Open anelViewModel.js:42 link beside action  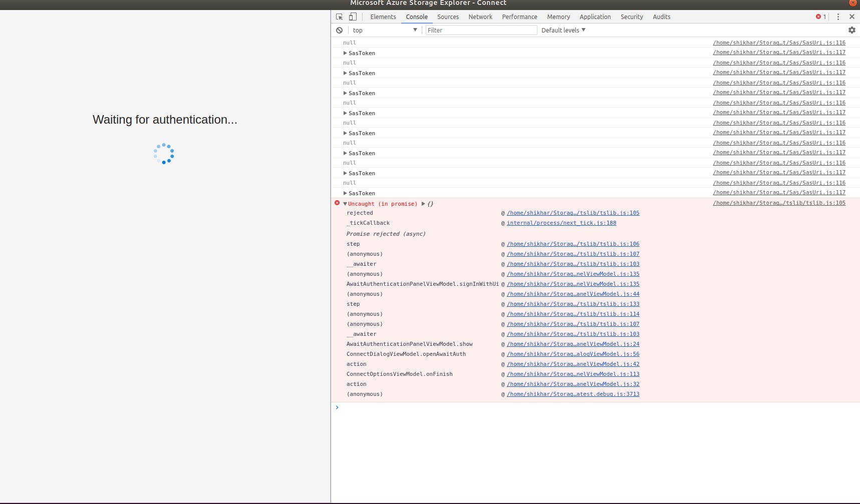coord(573,364)
